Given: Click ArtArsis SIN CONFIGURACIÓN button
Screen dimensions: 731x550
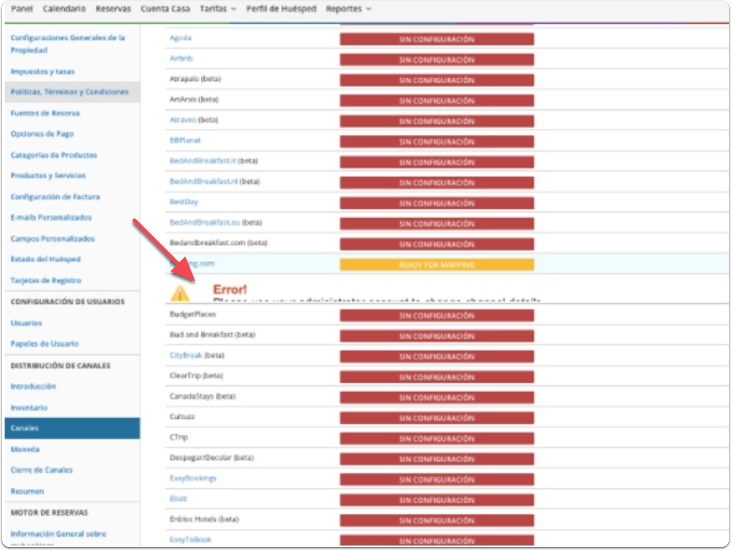Looking at the screenshot, I should click(437, 101).
